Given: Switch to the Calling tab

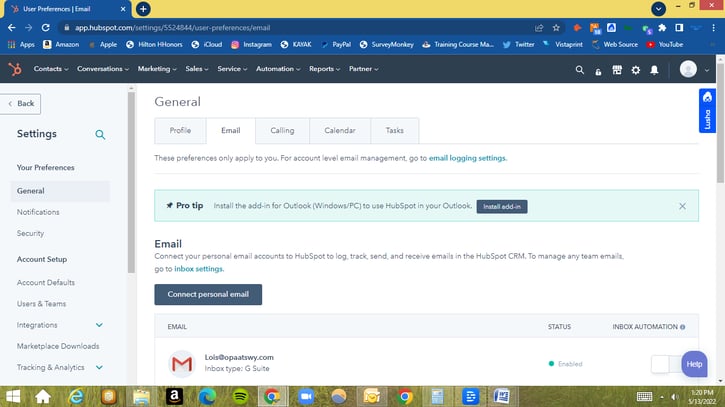Looking at the screenshot, I should pos(282,130).
